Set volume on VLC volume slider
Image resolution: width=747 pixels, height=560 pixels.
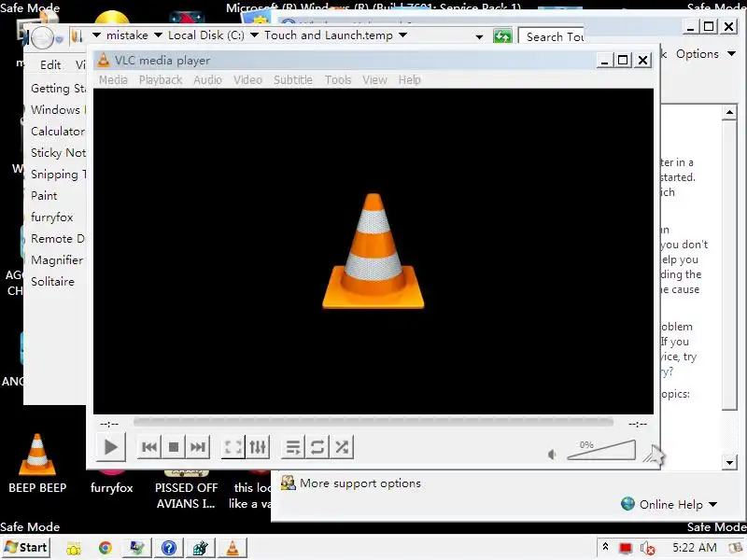(601, 450)
